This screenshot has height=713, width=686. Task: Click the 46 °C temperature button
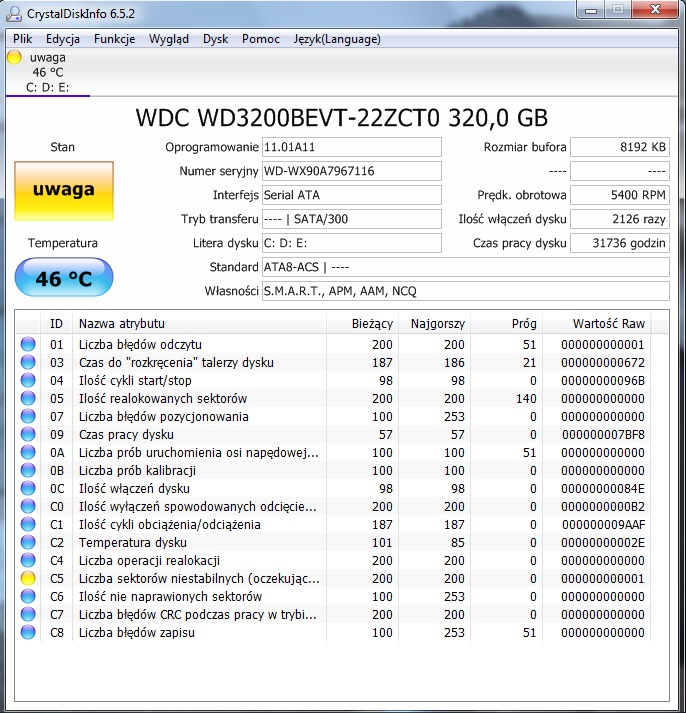tap(64, 277)
